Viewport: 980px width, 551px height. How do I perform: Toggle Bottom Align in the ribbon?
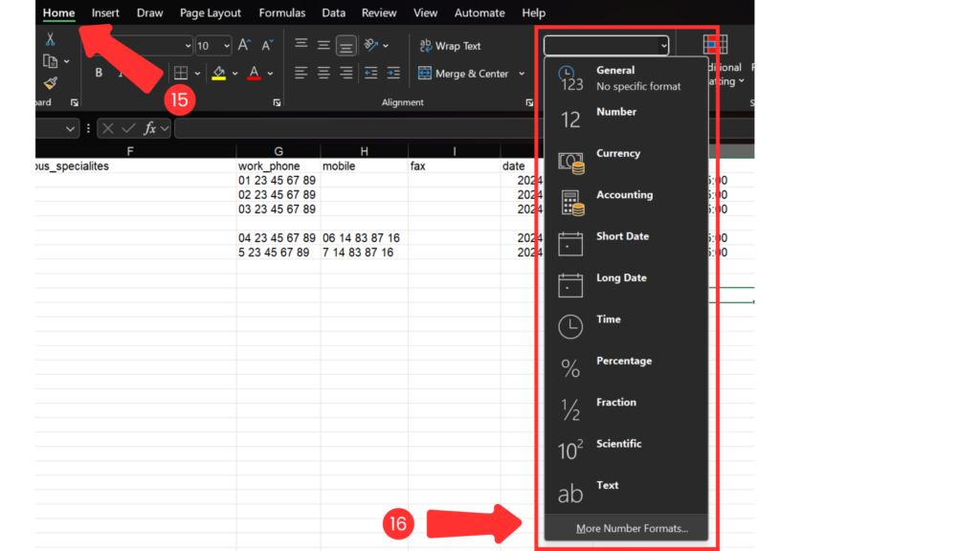pyautogui.click(x=345, y=46)
